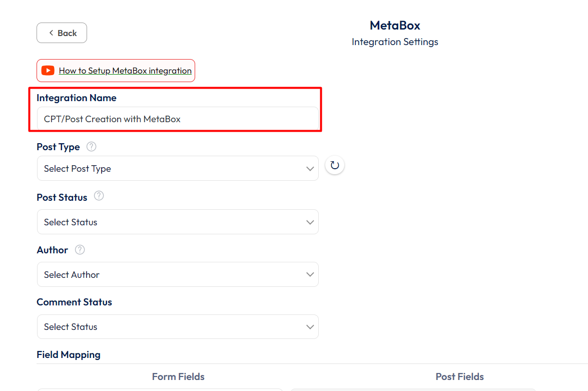Image resolution: width=588 pixels, height=391 pixels.
Task: Click the YouTube play icon
Action: pyautogui.click(x=48, y=71)
